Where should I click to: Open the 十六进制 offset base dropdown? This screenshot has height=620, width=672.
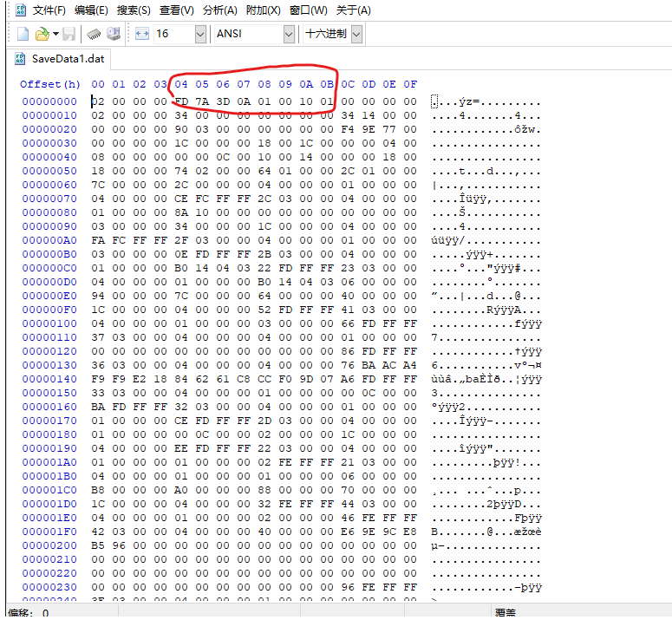click(356, 34)
